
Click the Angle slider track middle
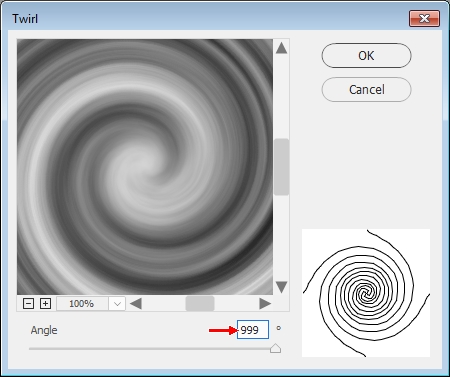tap(152, 349)
